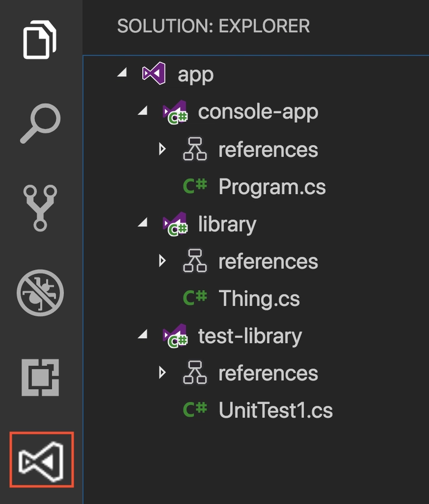Click the Solution: Explorer panel title
Viewport: 429px width, 504px height.
(x=213, y=26)
